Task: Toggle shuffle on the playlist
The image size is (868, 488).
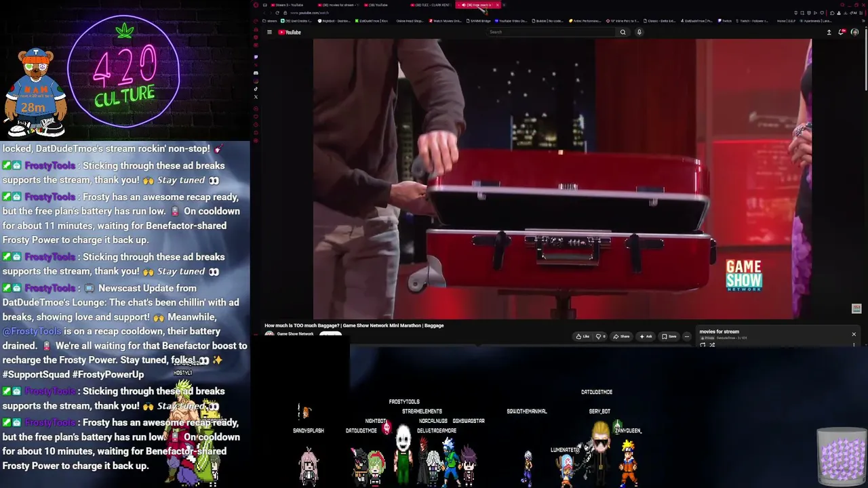Action: coord(712,345)
